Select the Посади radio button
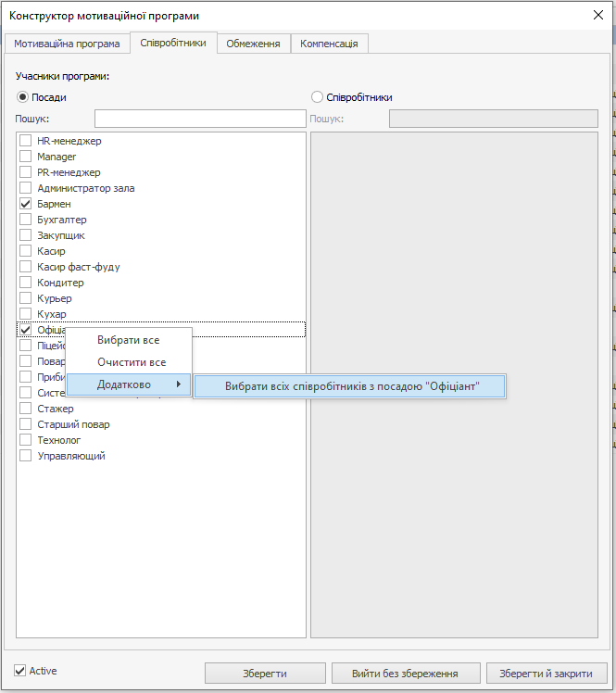The width and height of the screenshot is (616, 693). coord(23,97)
